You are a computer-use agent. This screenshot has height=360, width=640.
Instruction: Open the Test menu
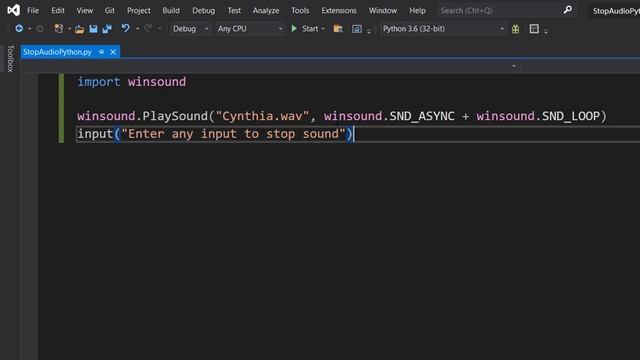pos(234,11)
